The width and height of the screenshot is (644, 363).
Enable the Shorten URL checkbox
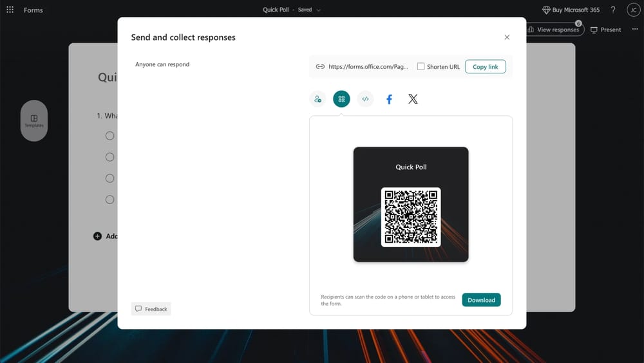tap(421, 66)
